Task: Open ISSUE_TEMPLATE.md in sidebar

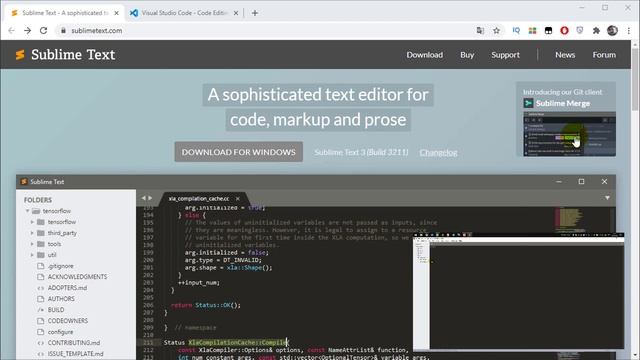Action: [x=76, y=354]
